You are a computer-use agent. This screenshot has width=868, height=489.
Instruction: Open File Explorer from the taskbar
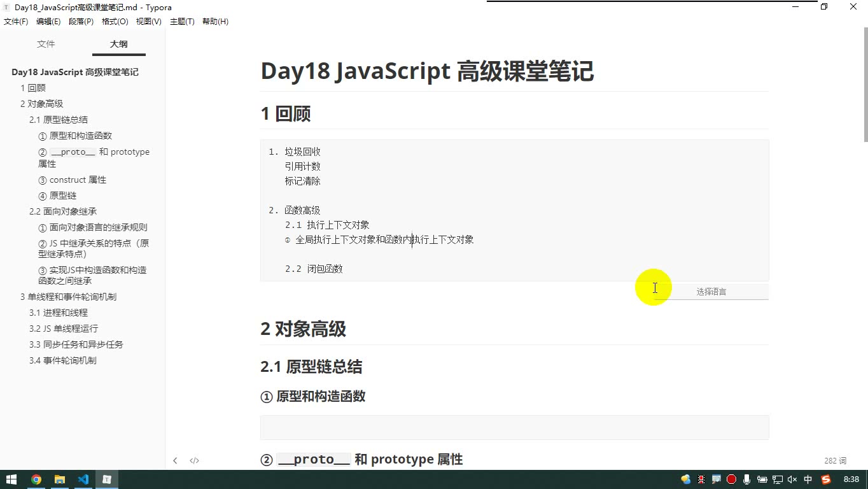tap(60, 479)
